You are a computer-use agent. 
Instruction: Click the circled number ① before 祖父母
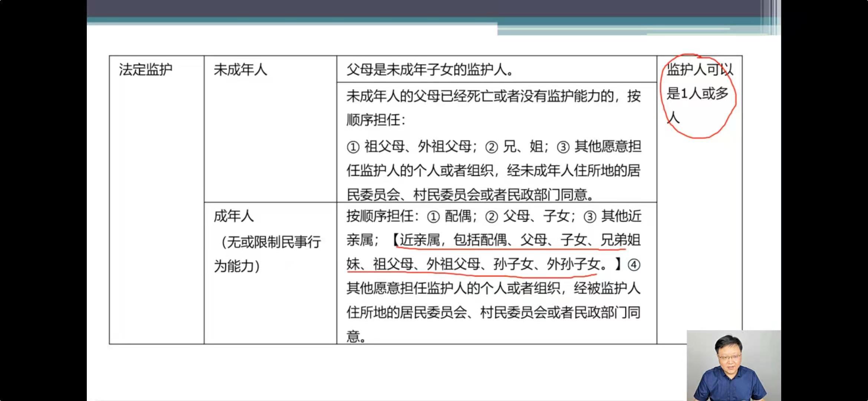pos(353,147)
